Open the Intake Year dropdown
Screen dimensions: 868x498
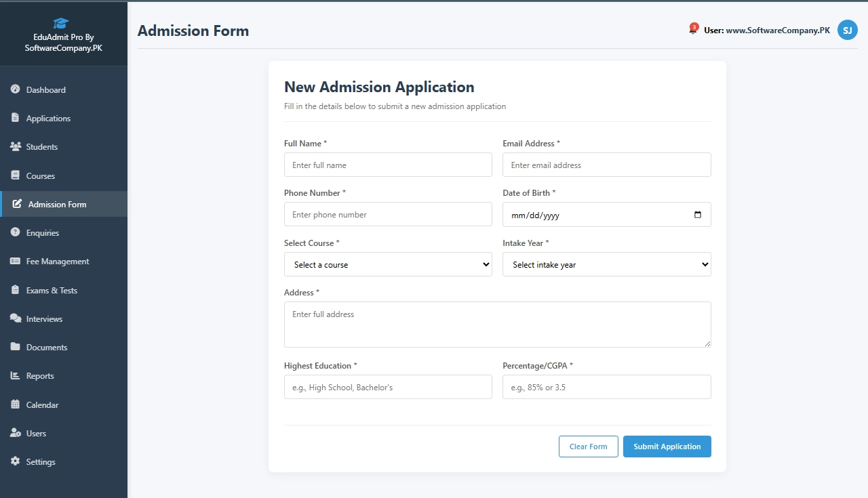point(606,264)
